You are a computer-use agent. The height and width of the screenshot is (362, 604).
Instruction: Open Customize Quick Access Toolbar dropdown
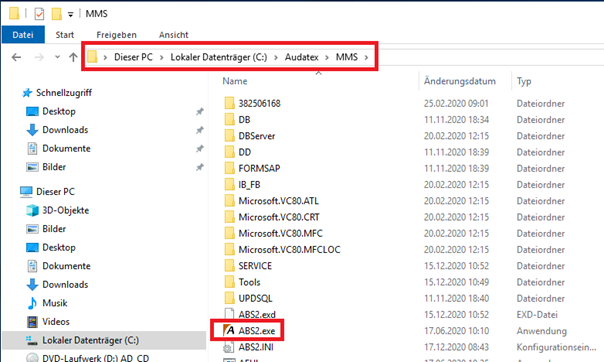click(x=70, y=15)
